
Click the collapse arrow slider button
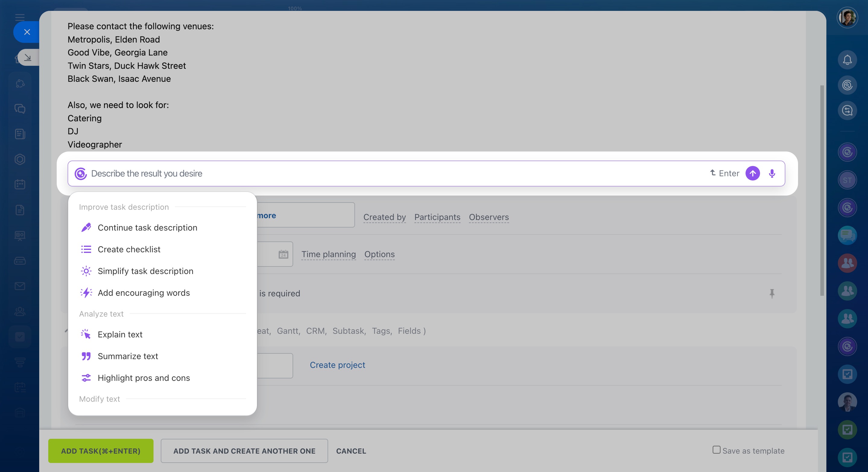[28, 57]
